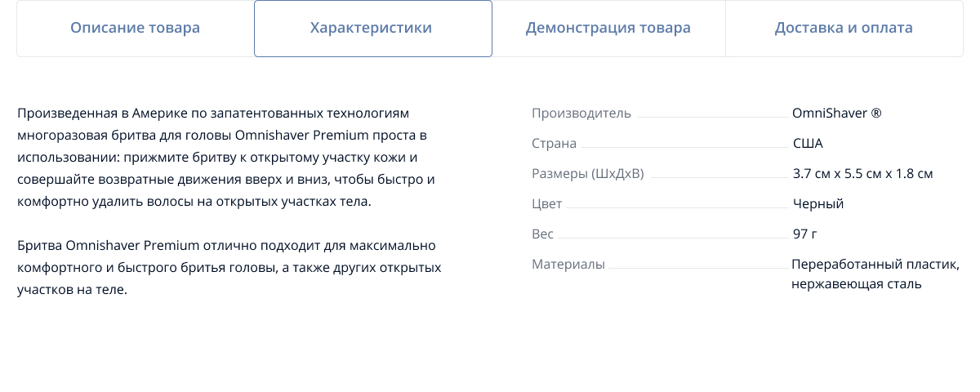Open the Описание товара tab
Viewport: 980px width, 392px height.
[135, 28]
